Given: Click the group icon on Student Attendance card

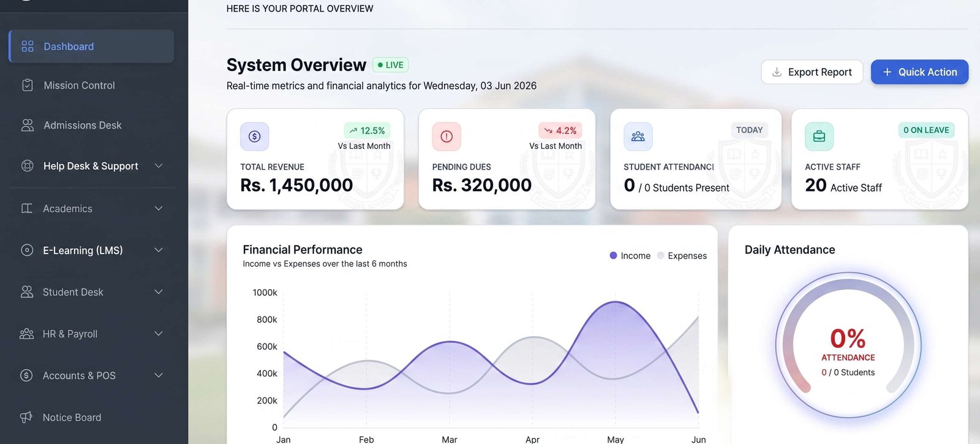Looking at the screenshot, I should [x=638, y=137].
